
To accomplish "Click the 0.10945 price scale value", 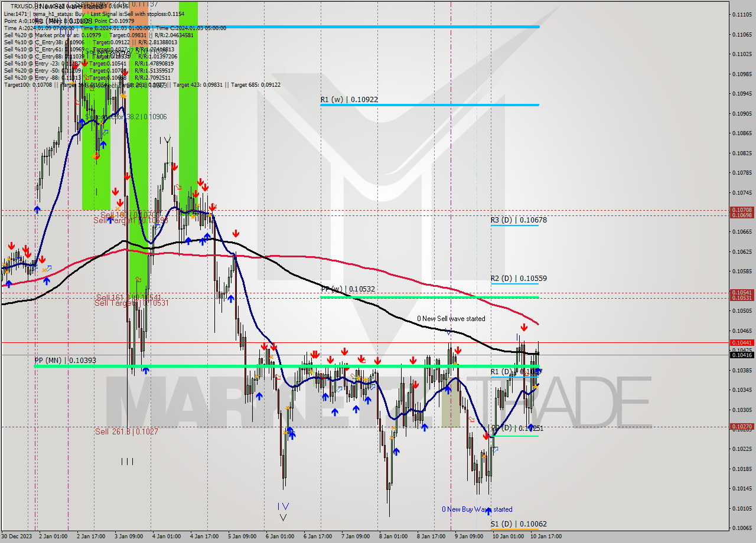I will 742,94.
